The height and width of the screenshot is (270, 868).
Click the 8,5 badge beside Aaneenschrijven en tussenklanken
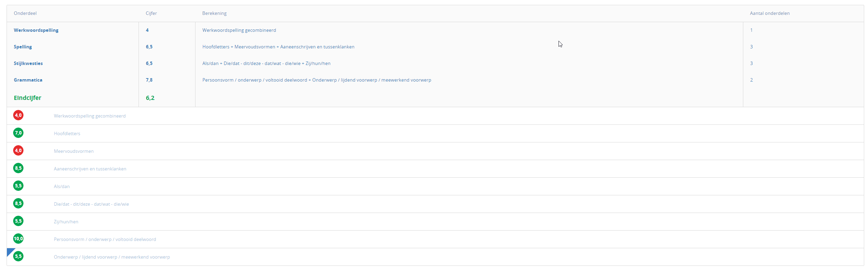point(18,168)
